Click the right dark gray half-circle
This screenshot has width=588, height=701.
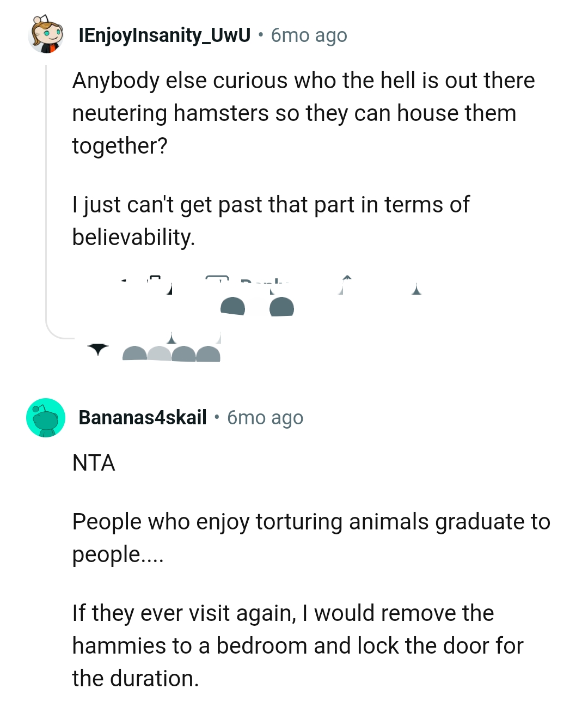click(x=281, y=307)
